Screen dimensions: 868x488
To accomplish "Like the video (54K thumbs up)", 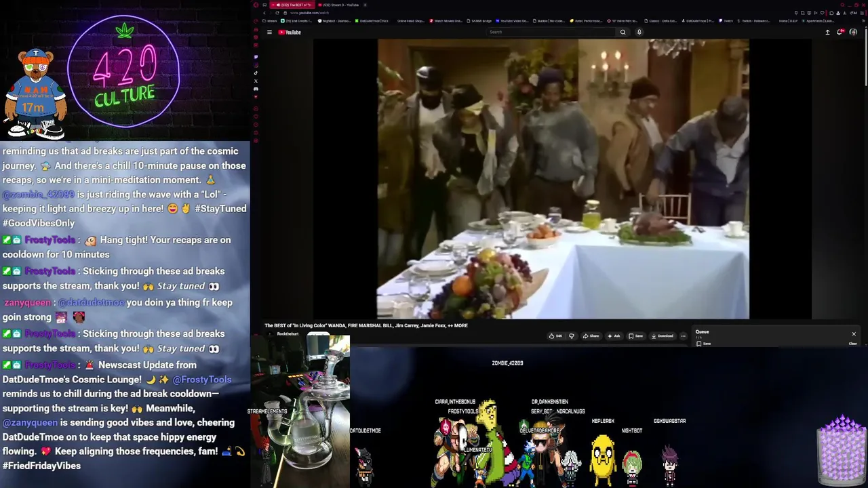I will 556,335.
